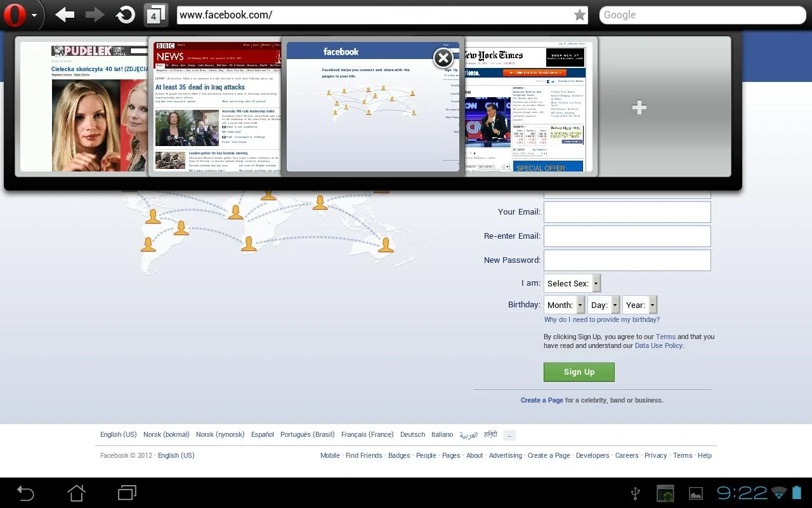The width and height of the screenshot is (812, 508).
Task: Select Italiano language
Action: pos(442,435)
